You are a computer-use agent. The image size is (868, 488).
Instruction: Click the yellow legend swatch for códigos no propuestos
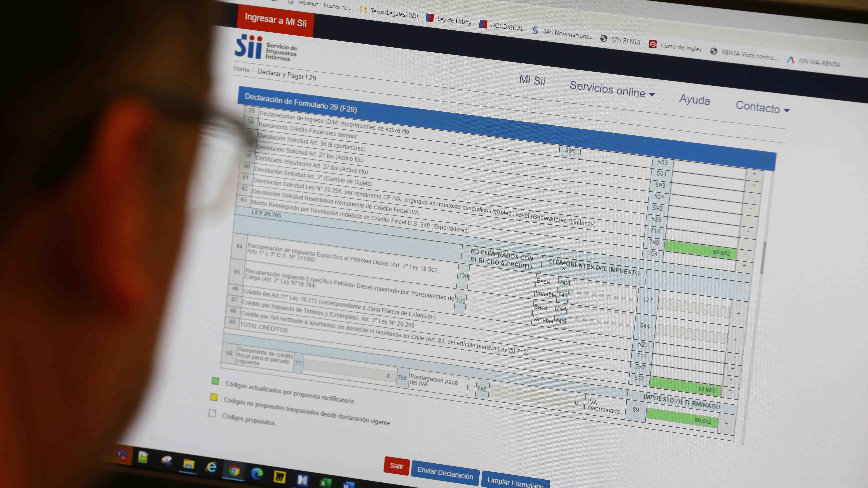click(214, 397)
